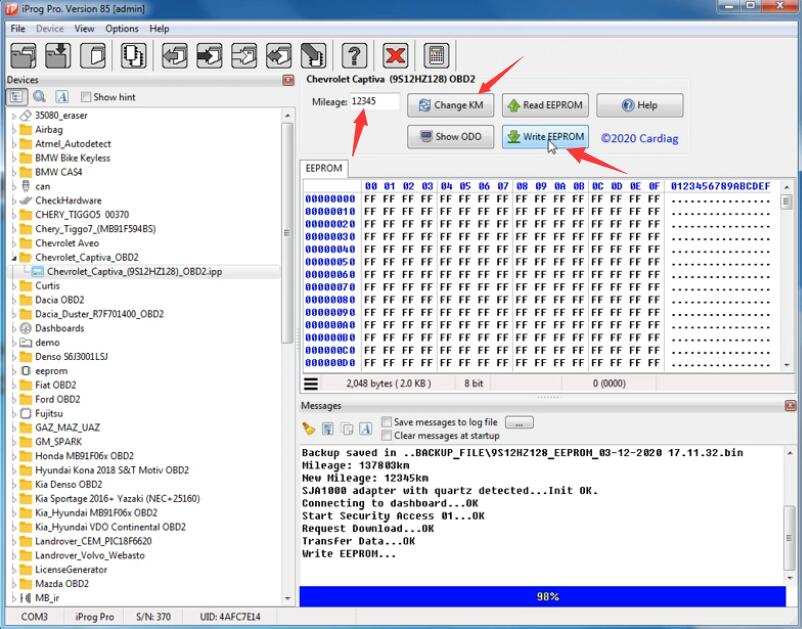This screenshot has height=629, width=802.
Task: Close the Devices panel with its red X
Action: (x=288, y=80)
